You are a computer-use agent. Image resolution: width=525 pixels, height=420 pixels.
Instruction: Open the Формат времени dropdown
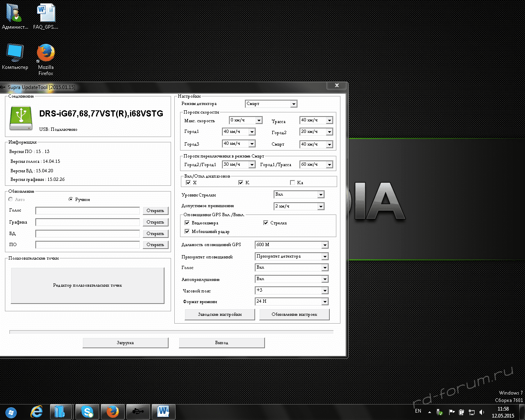[x=292, y=301]
